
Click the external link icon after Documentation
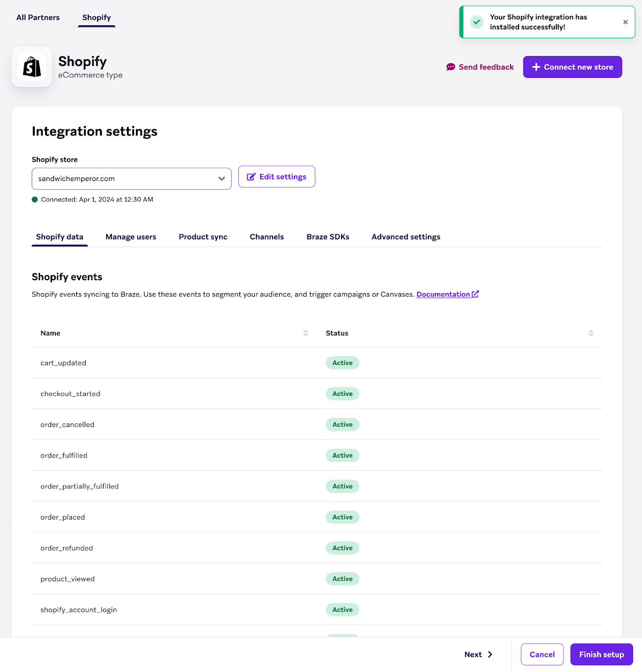pos(476,294)
